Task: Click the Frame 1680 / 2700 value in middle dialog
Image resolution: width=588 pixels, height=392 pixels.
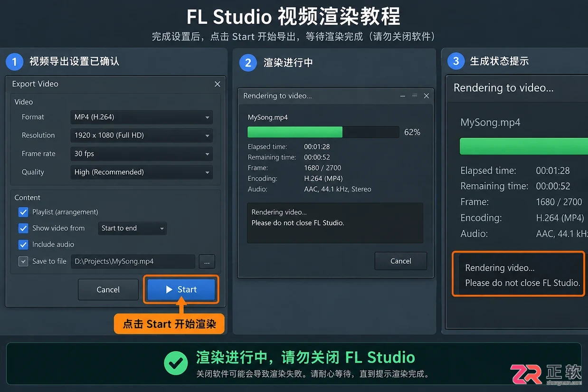Action: pos(322,168)
